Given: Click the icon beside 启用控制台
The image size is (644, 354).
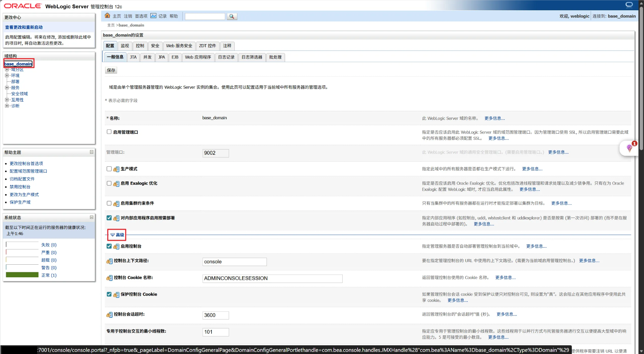Looking at the screenshot, I should tap(116, 246).
